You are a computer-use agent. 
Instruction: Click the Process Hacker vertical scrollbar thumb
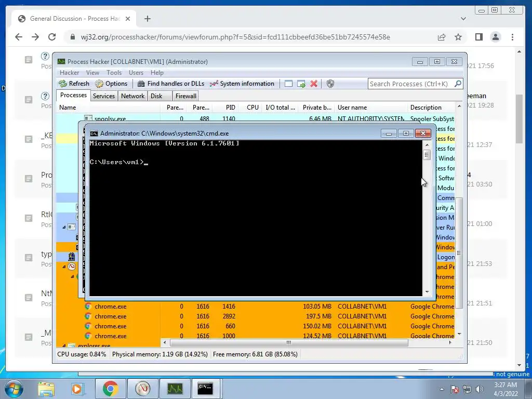pyautogui.click(x=459, y=253)
